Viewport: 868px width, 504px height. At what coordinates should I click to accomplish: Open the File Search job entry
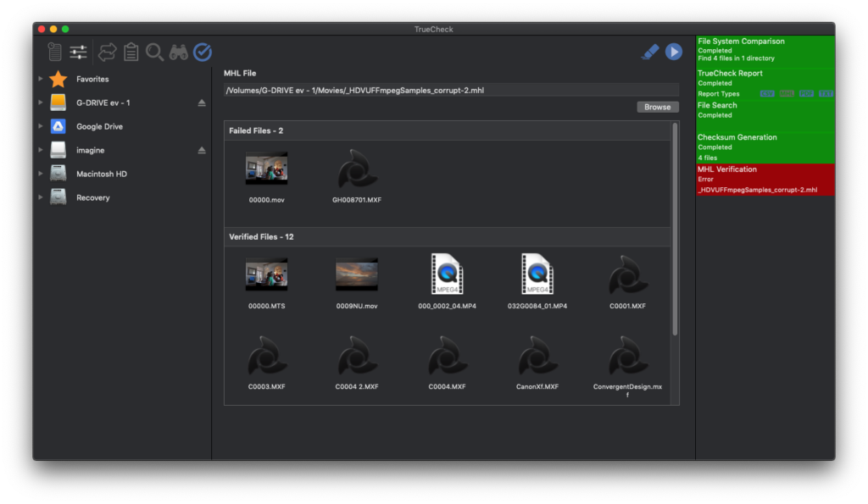(765, 116)
